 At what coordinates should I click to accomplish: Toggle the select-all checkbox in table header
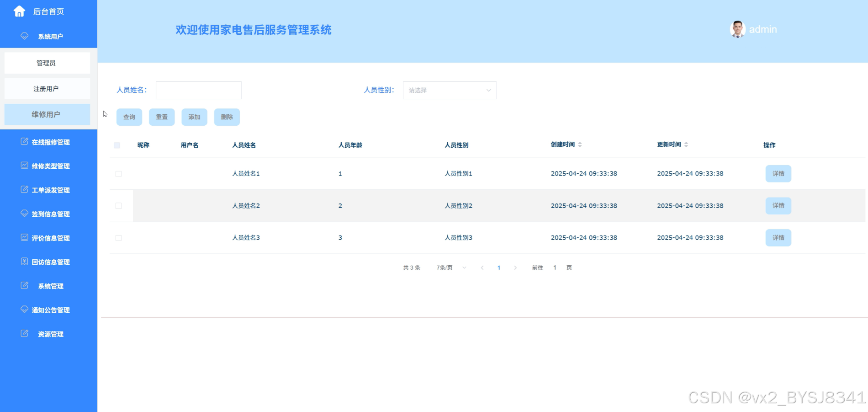coord(117,145)
